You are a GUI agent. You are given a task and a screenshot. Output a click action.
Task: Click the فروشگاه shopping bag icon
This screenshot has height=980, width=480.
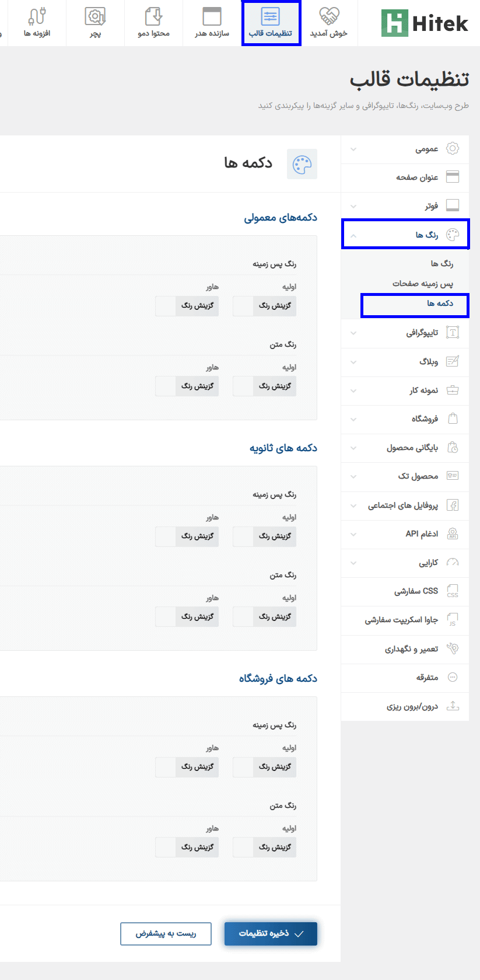coord(453,418)
